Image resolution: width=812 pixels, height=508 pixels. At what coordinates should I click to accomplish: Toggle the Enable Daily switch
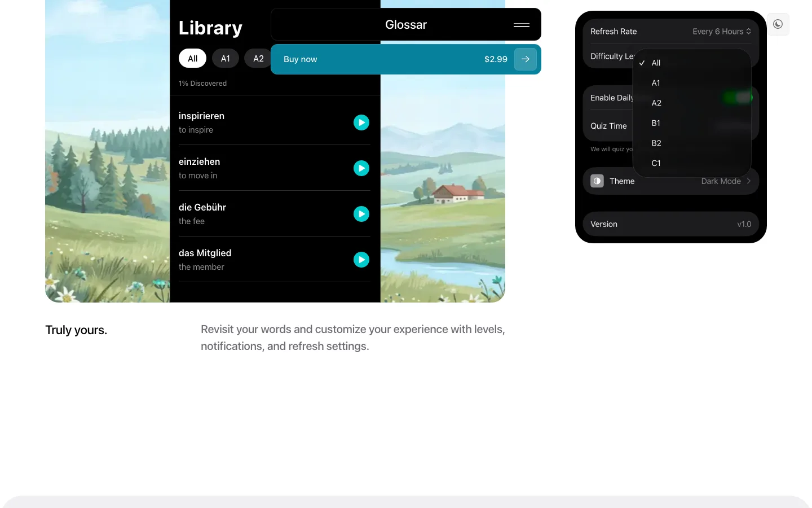click(739, 98)
